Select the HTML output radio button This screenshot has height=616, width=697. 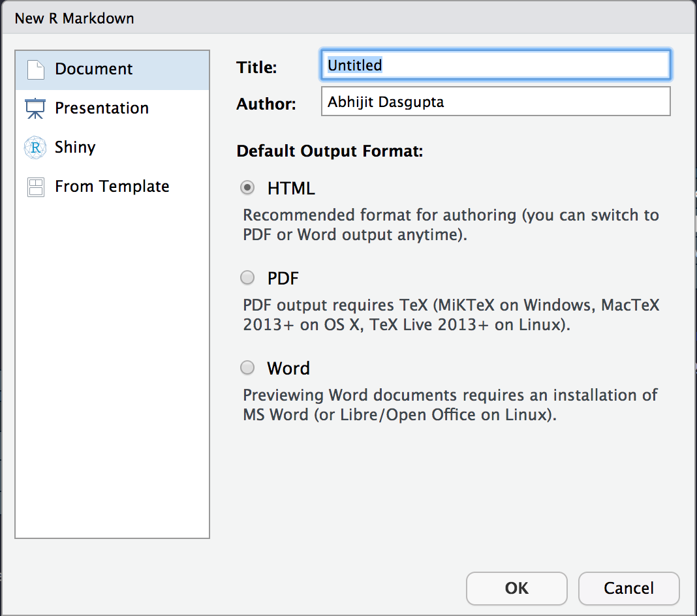[247, 187]
